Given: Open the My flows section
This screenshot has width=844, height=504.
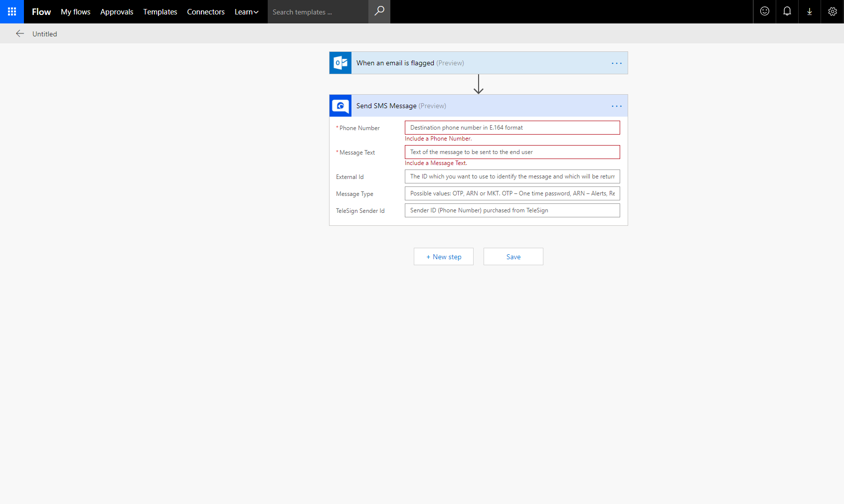Looking at the screenshot, I should 75,11.
